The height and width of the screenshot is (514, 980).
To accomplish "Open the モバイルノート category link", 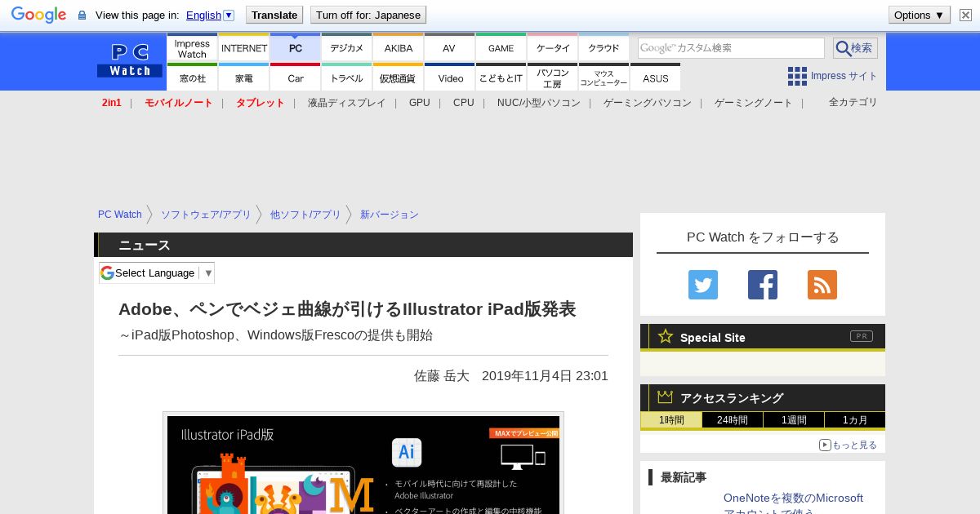I will [178, 103].
